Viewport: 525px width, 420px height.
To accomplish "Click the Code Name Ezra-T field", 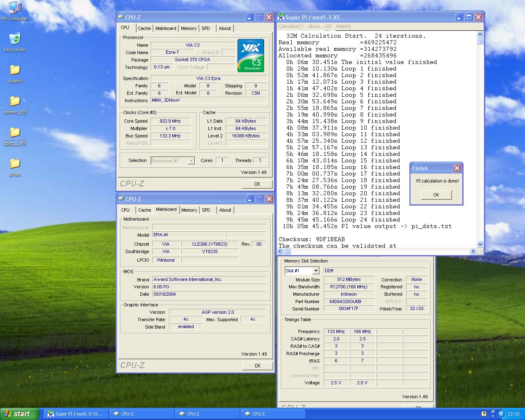I will point(172,52).
